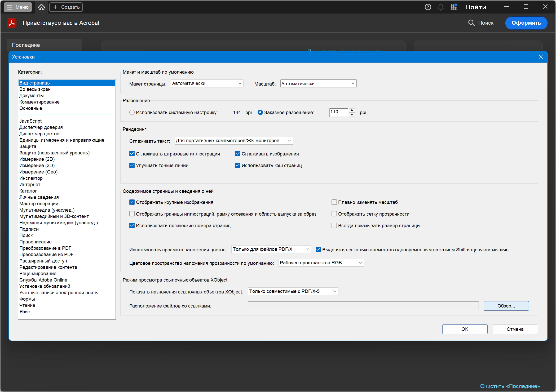Open the Help question mark icon

point(428,7)
